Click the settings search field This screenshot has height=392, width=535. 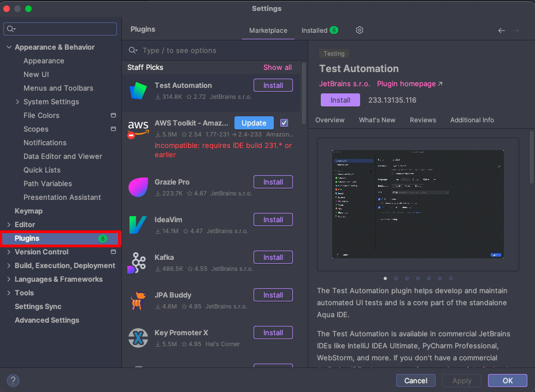click(60, 29)
